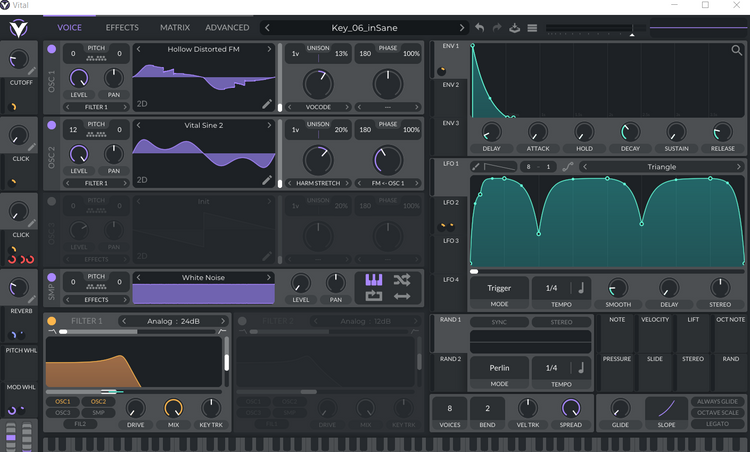Open the VOCODE spectral morph selector

point(318,107)
